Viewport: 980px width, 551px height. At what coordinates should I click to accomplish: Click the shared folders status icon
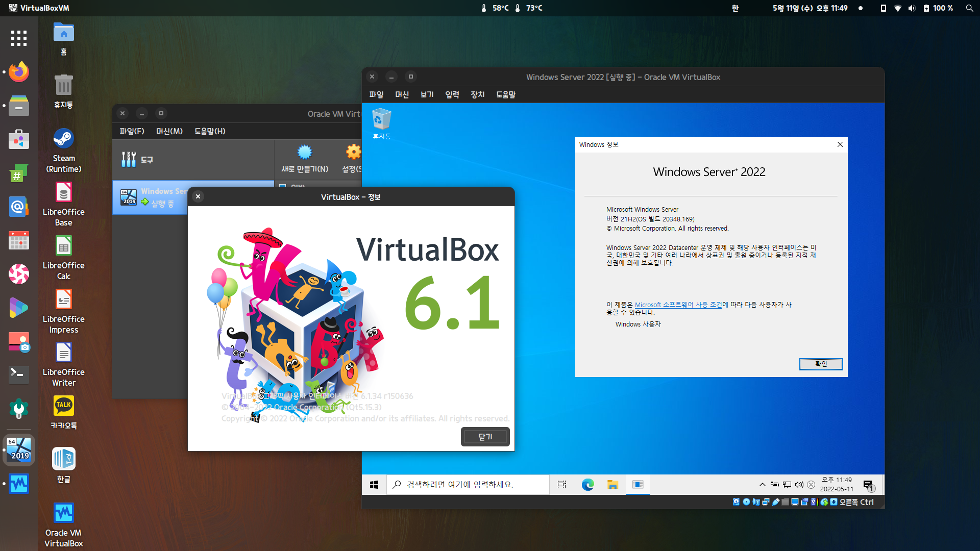pyautogui.click(x=785, y=502)
